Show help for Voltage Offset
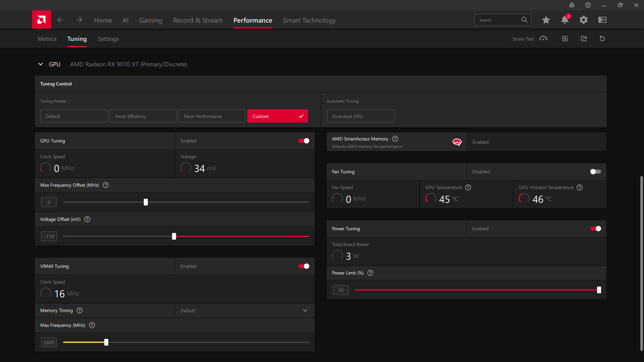This screenshot has width=644, height=362. (87, 219)
